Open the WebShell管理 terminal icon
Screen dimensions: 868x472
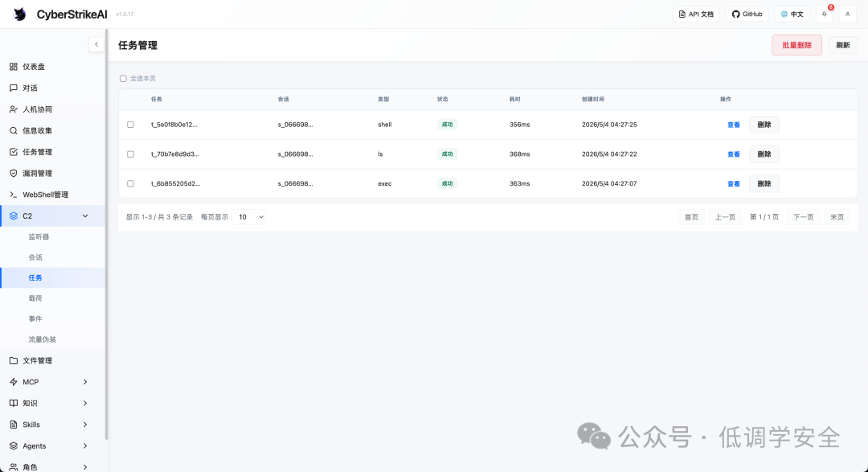(x=14, y=195)
